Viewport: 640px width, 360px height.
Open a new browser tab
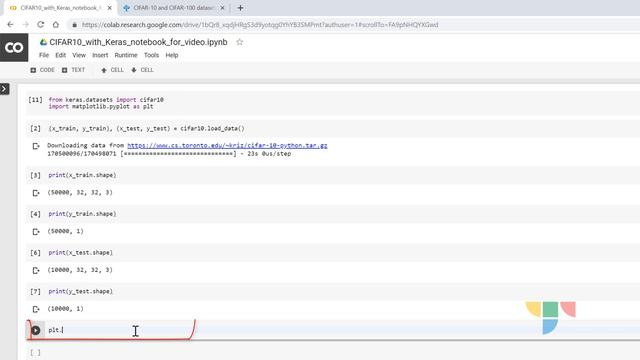[x=240, y=8]
